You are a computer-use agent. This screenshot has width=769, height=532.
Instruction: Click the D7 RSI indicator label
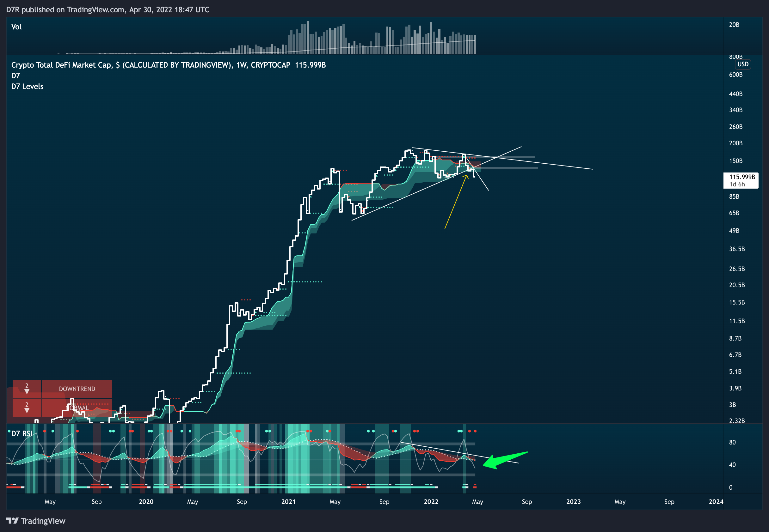pyautogui.click(x=22, y=433)
